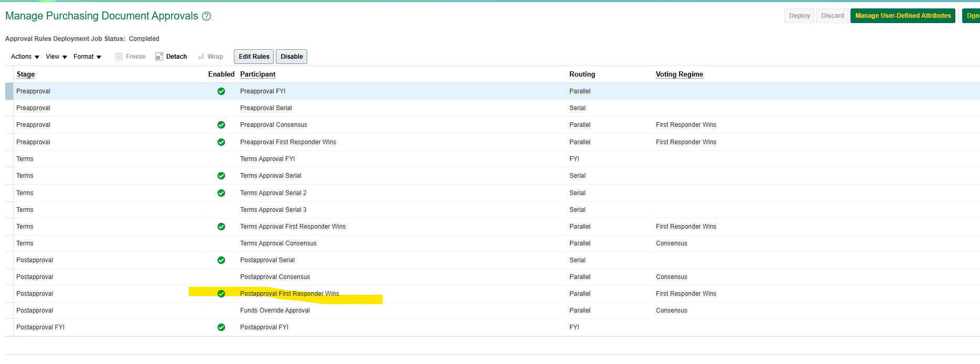Click the Done button
The width and height of the screenshot is (980, 364).
coord(972,16)
